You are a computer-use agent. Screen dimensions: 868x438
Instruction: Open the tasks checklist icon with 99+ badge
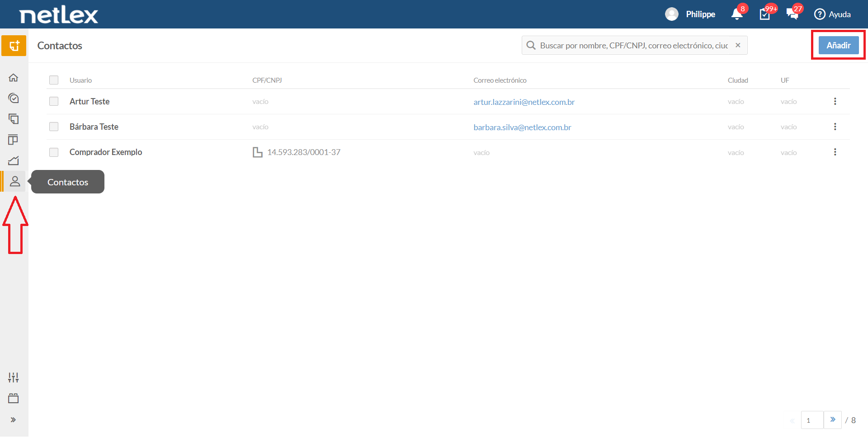[765, 14]
